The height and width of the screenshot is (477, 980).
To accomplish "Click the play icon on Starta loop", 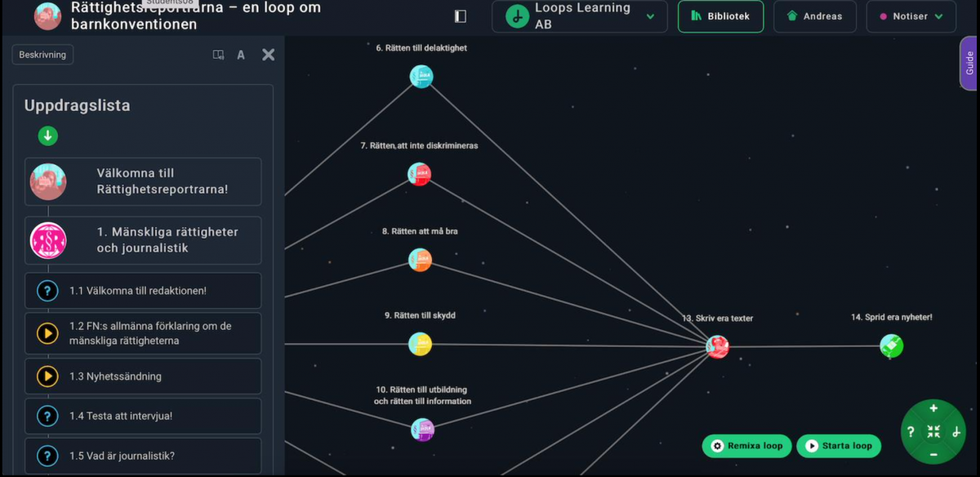I will [811, 446].
